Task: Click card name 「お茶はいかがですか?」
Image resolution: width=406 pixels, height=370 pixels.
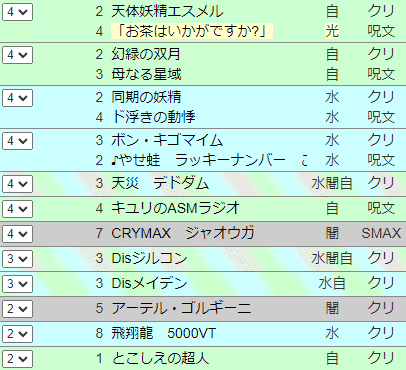Action: click(x=192, y=31)
